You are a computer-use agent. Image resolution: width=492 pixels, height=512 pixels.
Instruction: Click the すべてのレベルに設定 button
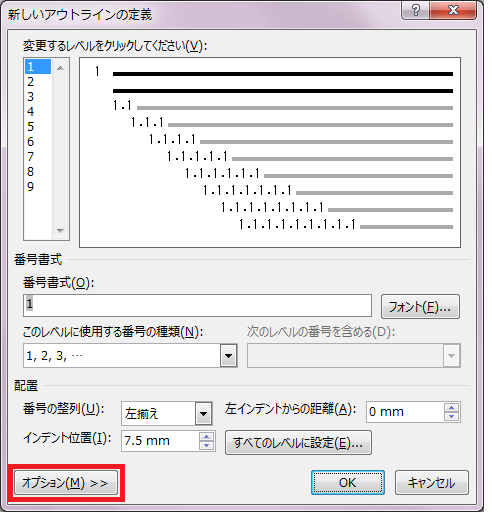tap(298, 443)
